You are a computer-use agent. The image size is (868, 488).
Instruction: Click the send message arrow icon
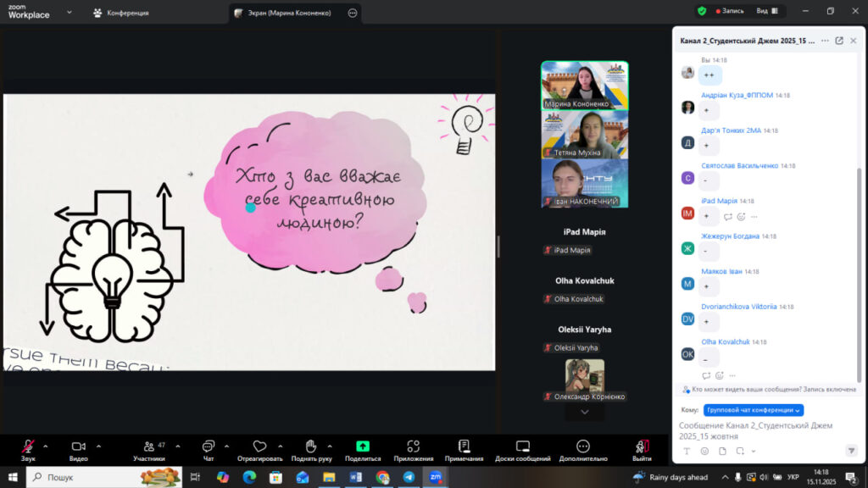click(851, 451)
